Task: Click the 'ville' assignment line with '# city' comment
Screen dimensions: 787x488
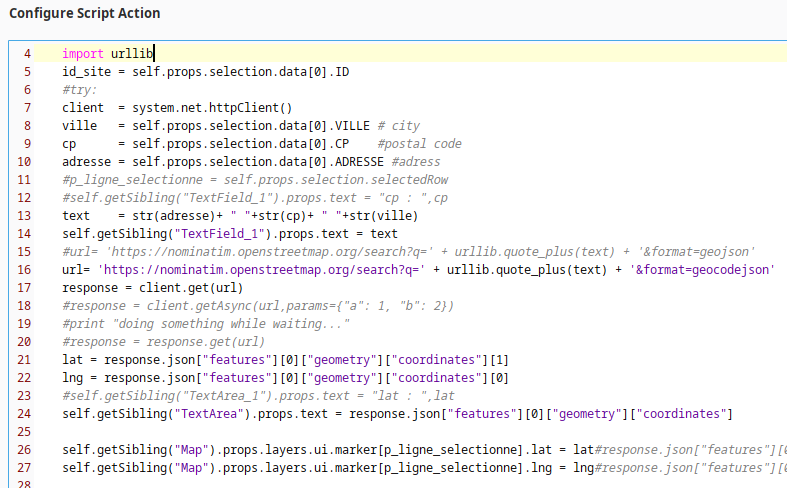Action: click(241, 126)
